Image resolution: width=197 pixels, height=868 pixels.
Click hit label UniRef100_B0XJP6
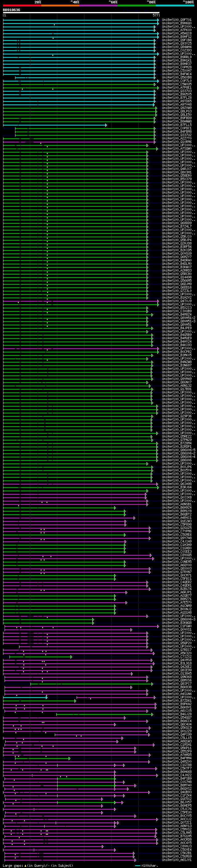(x=177, y=467)
